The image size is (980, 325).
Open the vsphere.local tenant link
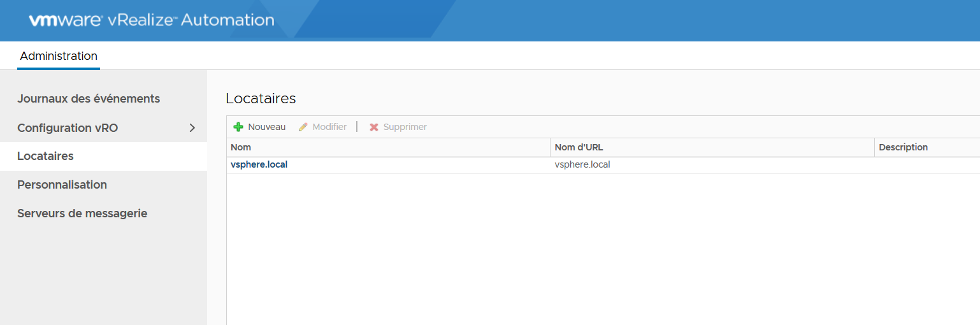pos(259,164)
